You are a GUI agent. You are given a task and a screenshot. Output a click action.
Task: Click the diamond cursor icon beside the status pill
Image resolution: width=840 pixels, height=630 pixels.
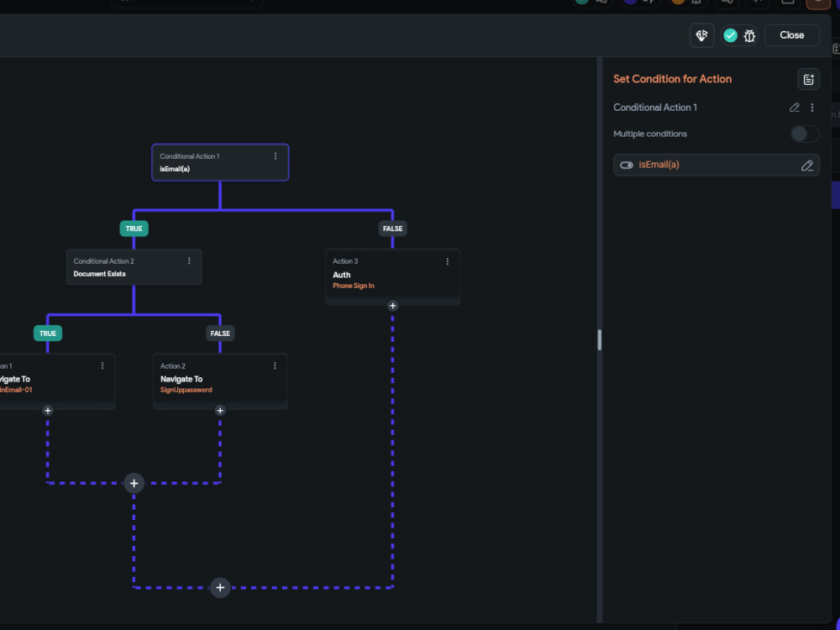701,35
